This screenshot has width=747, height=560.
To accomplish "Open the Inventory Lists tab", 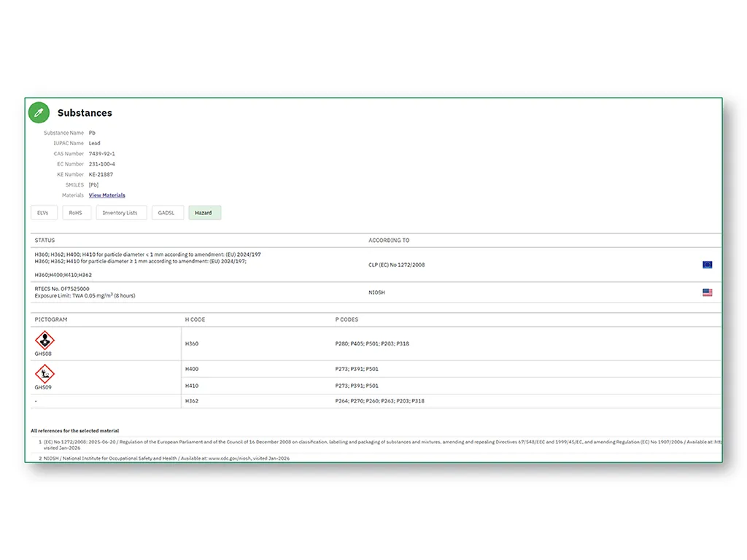I will pyautogui.click(x=121, y=213).
